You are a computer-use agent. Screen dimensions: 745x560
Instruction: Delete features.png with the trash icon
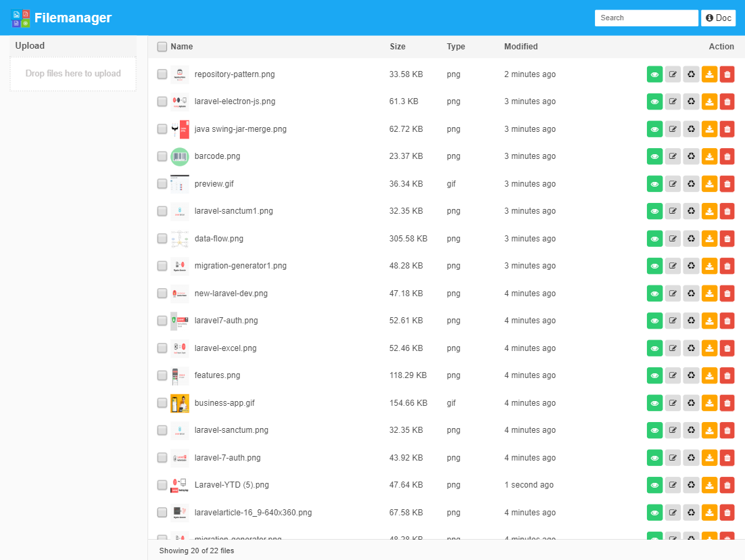(727, 375)
